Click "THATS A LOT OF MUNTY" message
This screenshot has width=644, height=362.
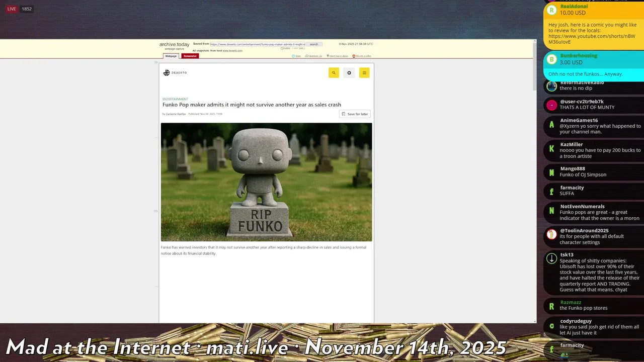coord(587,108)
